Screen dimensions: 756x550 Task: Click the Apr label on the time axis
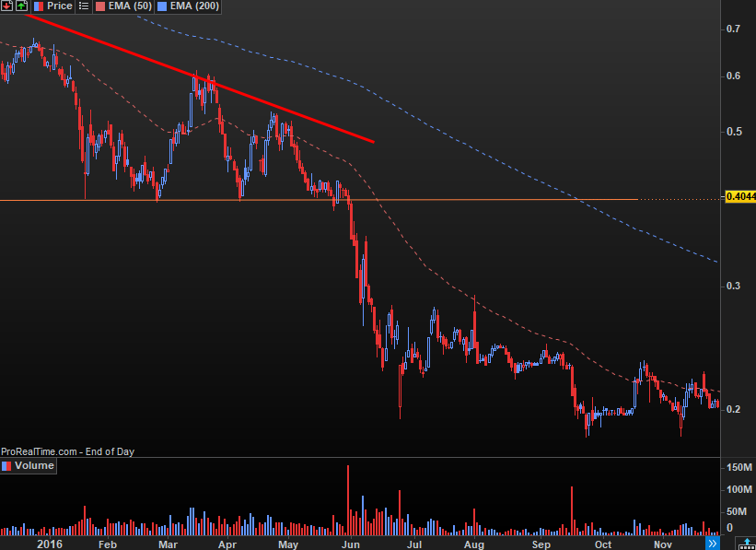pos(227,544)
